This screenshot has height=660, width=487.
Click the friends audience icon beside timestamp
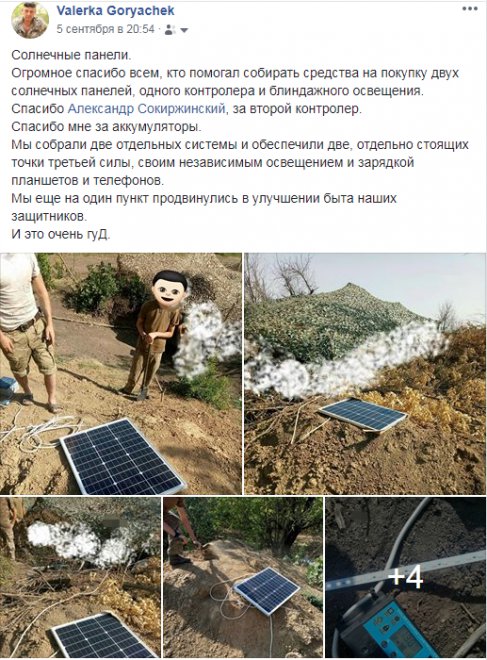170,29
